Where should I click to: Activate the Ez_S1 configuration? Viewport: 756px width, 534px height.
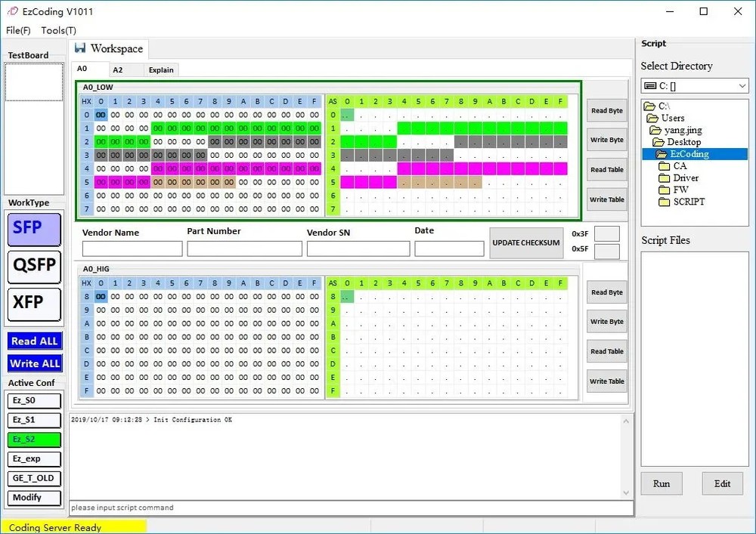click(33, 420)
